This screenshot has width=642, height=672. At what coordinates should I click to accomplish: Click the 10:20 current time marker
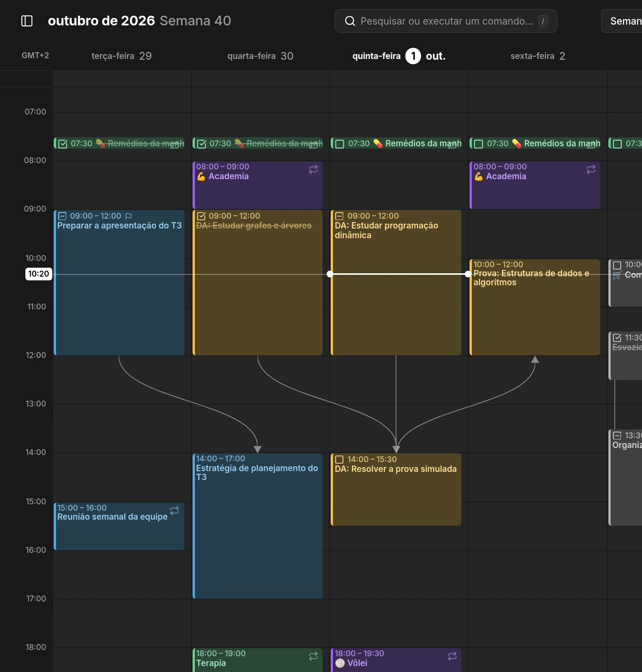click(x=38, y=274)
